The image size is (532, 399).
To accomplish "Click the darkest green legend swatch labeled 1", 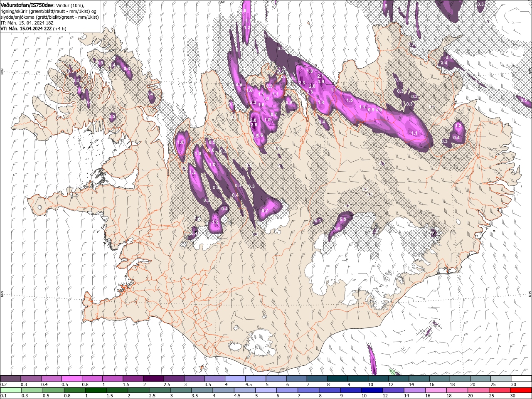I will pyautogui.click(x=96, y=390).
